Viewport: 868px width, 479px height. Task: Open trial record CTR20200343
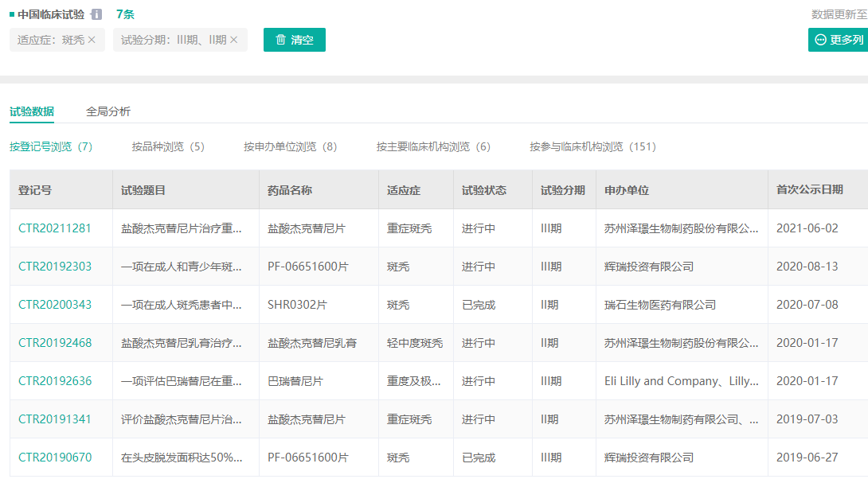click(55, 305)
